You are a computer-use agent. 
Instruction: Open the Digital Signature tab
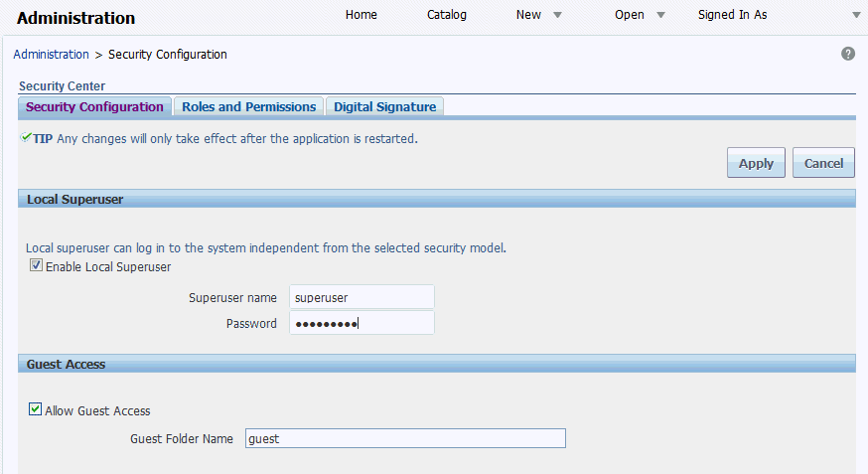(384, 106)
